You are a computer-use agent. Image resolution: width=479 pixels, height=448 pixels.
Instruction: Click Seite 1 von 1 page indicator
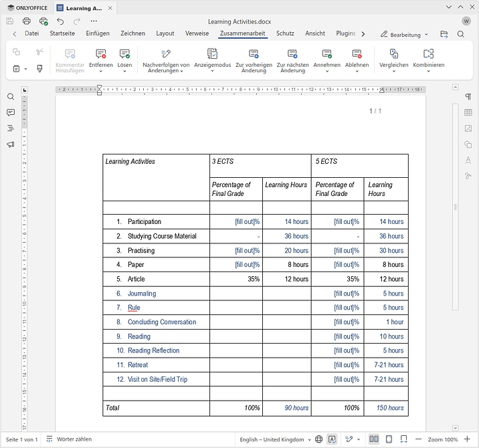click(x=21, y=439)
